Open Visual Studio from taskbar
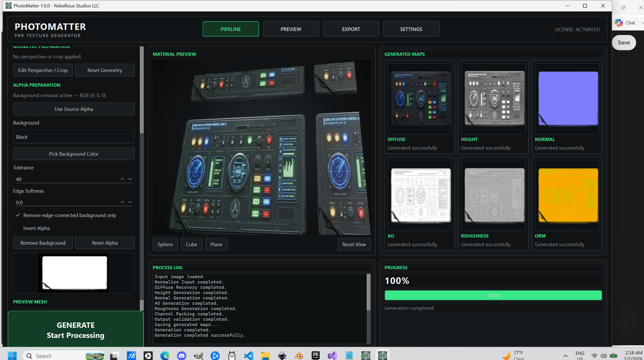Image resolution: width=644 pixels, height=360 pixels. [x=332, y=356]
